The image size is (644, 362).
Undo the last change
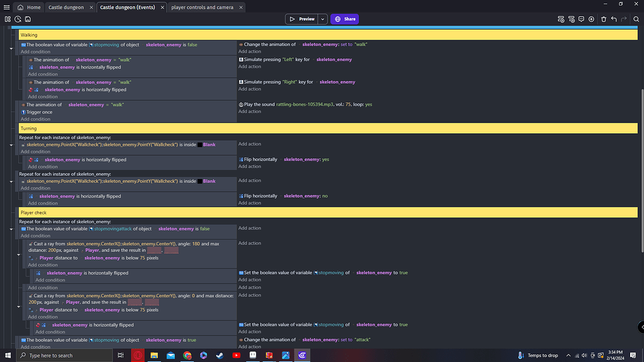pos(614,19)
